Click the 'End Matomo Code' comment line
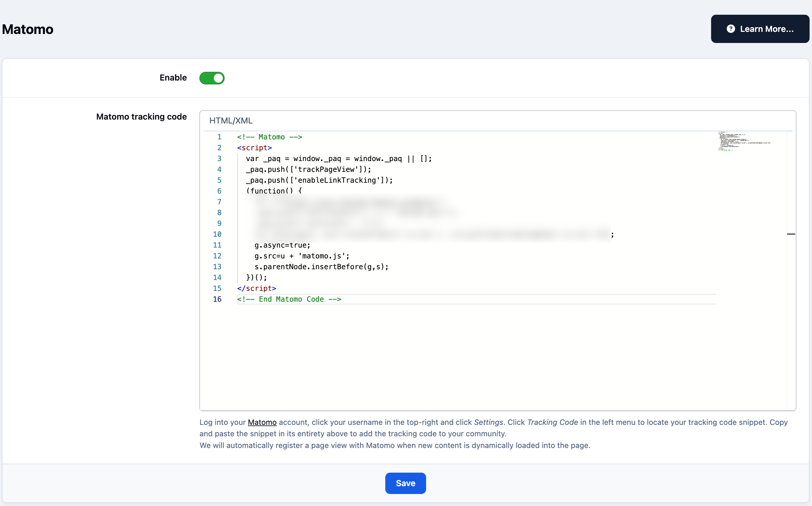812x506 pixels. tap(289, 299)
